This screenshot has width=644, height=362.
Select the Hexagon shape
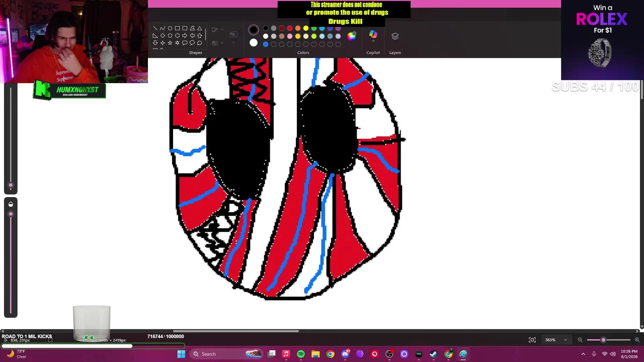point(177,36)
